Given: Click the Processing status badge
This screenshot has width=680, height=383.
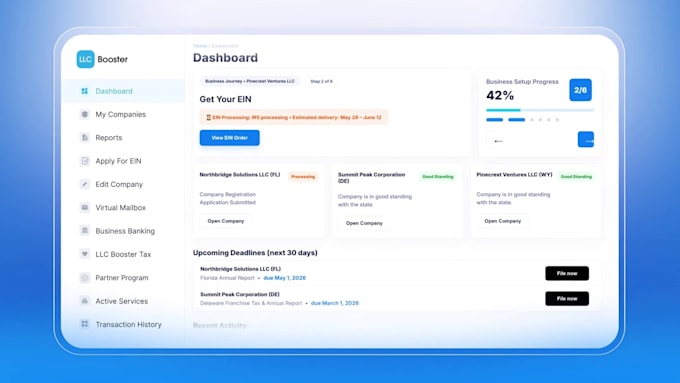Looking at the screenshot, I should point(303,177).
